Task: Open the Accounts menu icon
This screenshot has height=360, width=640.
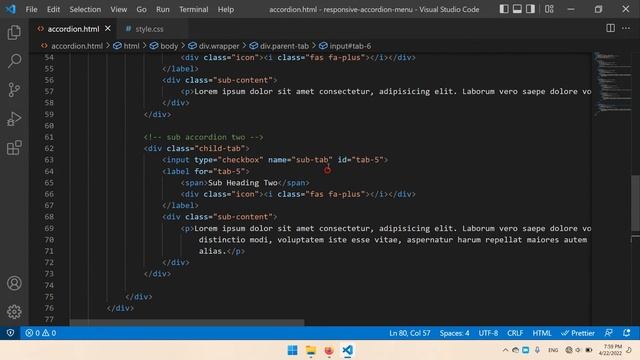Action: tap(14, 283)
